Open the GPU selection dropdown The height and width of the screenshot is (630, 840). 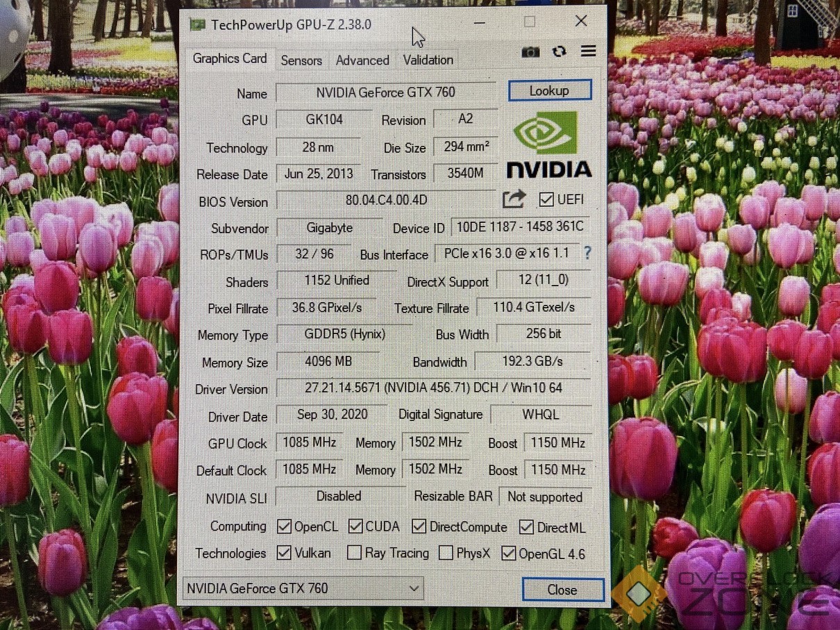(303, 588)
